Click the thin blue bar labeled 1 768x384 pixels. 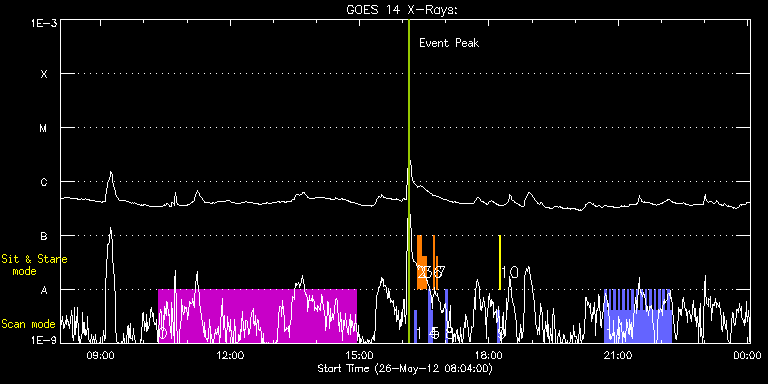coord(415,326)
